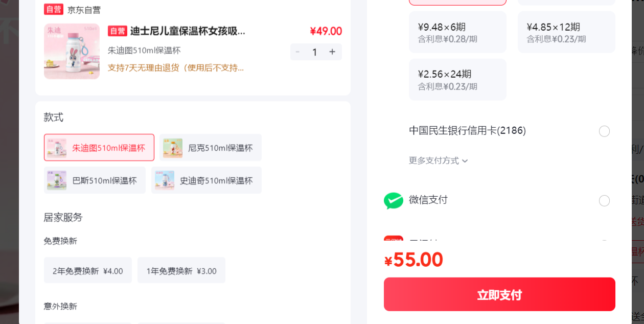Click the 立即支付 button
The height and width of the screenshot is (324, 644).
pos(499,294)
